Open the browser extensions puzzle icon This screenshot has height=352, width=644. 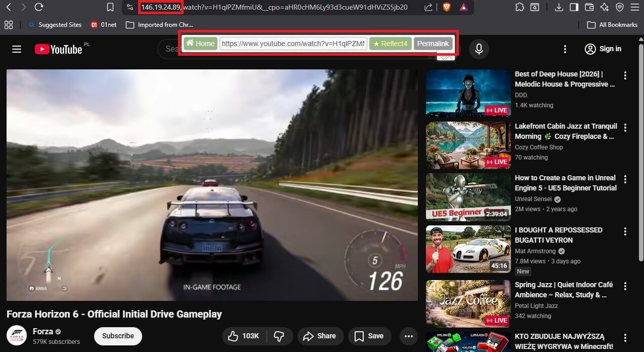tap(519, 8)
